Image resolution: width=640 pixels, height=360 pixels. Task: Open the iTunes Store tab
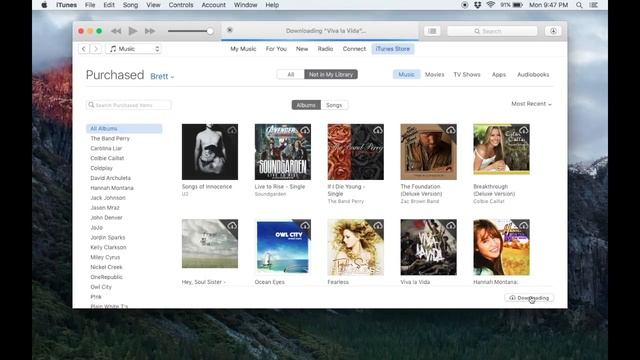coord(393,49)
